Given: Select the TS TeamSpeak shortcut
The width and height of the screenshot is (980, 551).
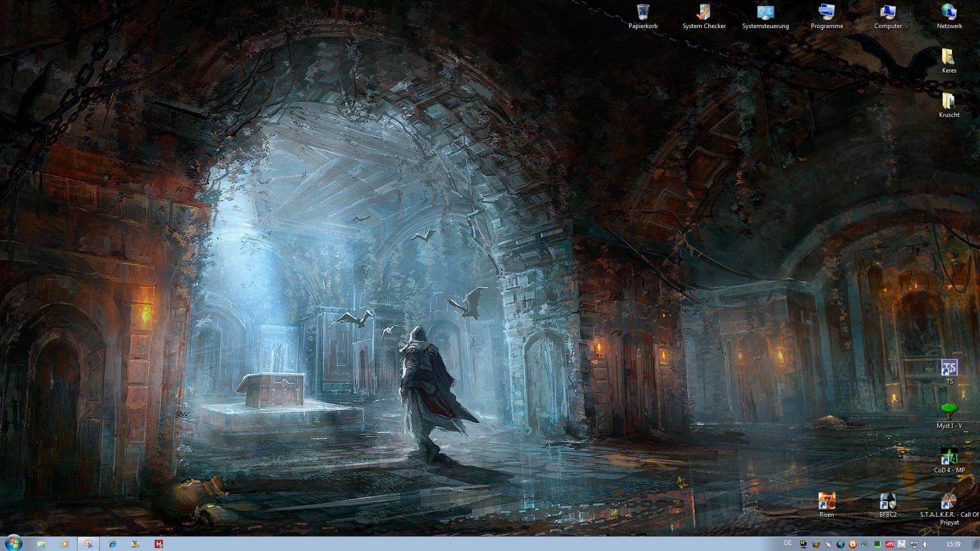Looking at the screenshot, I should point(949,372).
